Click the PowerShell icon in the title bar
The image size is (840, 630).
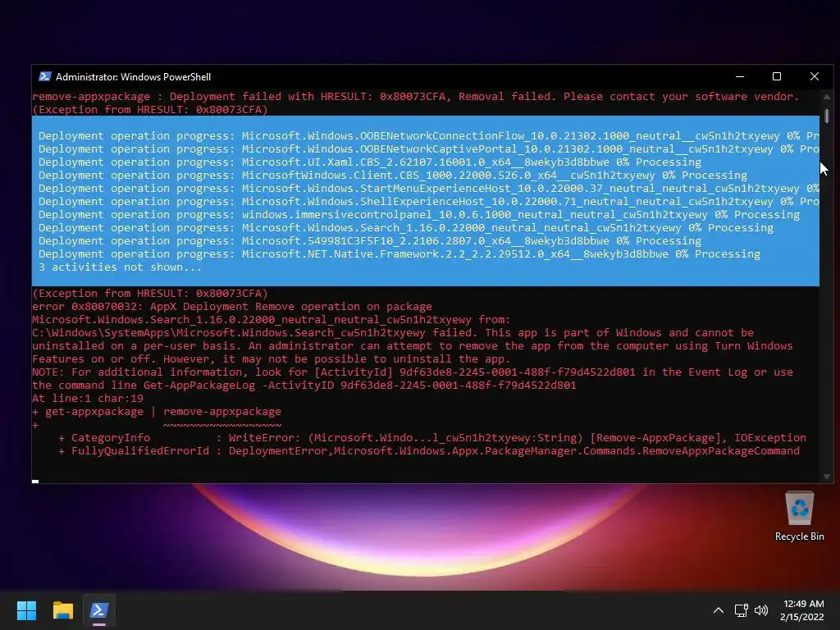click(45, 76)
